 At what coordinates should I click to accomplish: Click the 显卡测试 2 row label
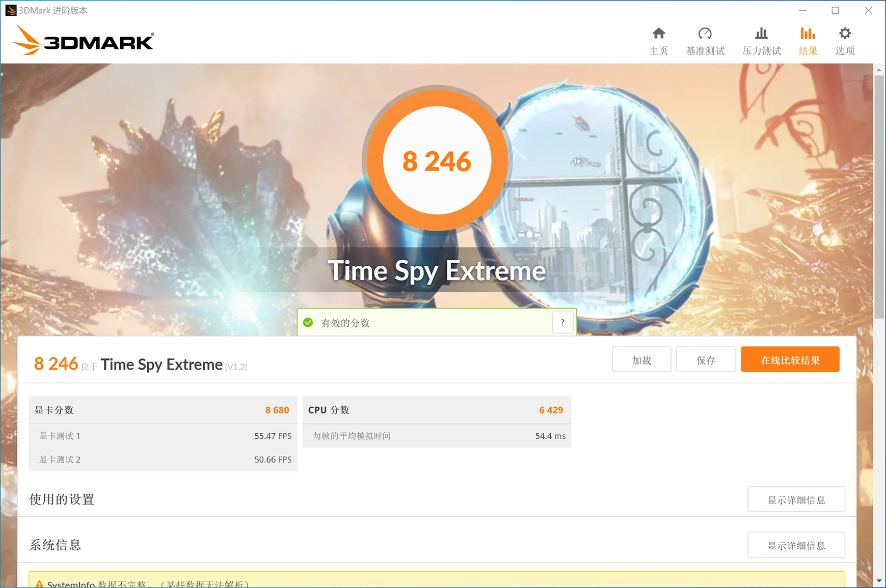tap(60, 459)
